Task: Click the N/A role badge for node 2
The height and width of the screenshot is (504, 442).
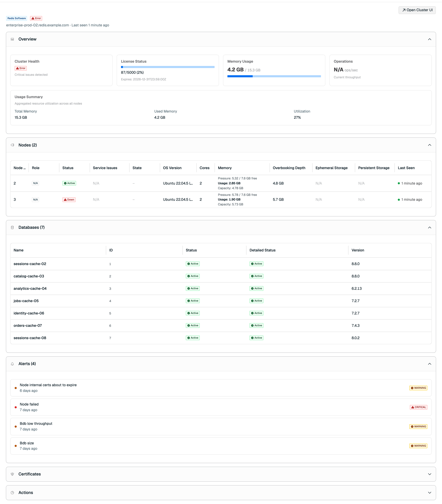Action: 35,183
